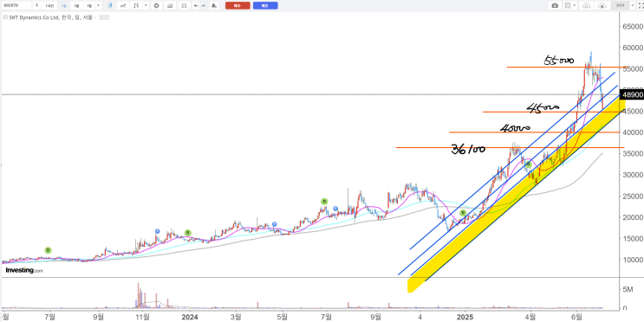Click the 40000 price axis label
The height and width of the screenshot is (322, 644).
633,132
